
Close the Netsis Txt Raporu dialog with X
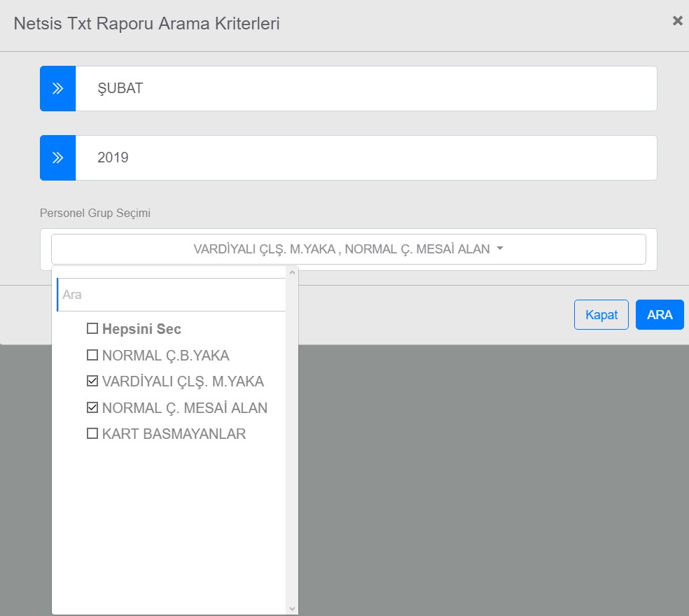point(678,21)
